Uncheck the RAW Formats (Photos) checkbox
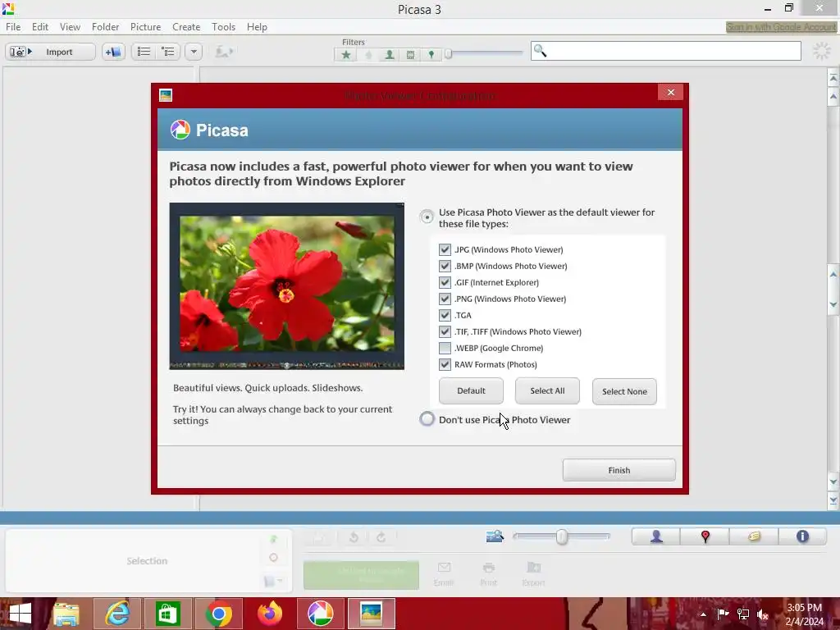This screenshot has width=840, height=630. point(445,364)
